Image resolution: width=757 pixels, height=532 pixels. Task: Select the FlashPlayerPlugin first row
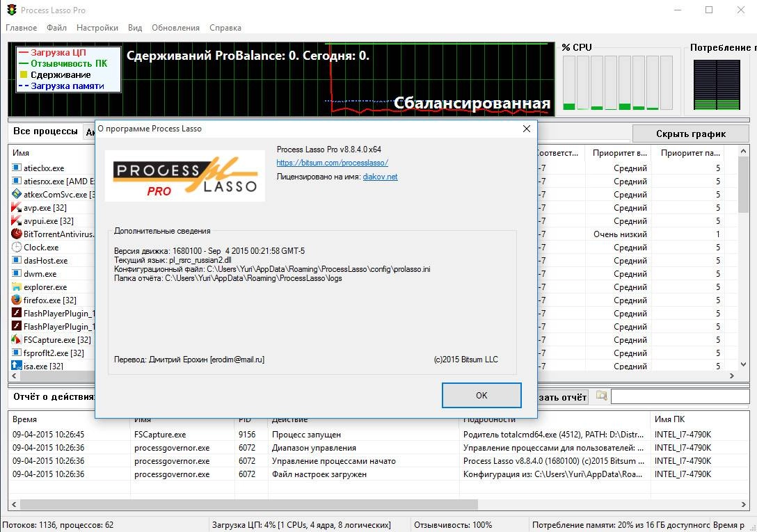click(x=52, y=314)
